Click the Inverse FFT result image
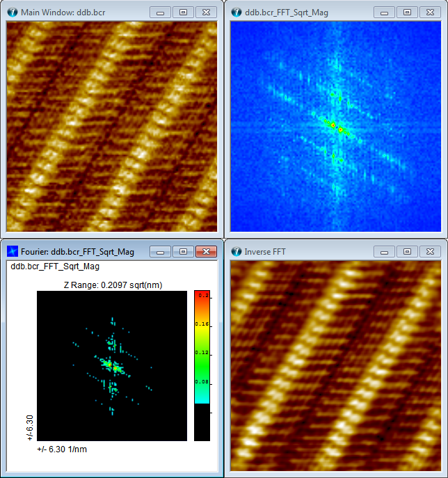This screenshot has width=448, height=478. pyautogui.click(x=336, y=366)
